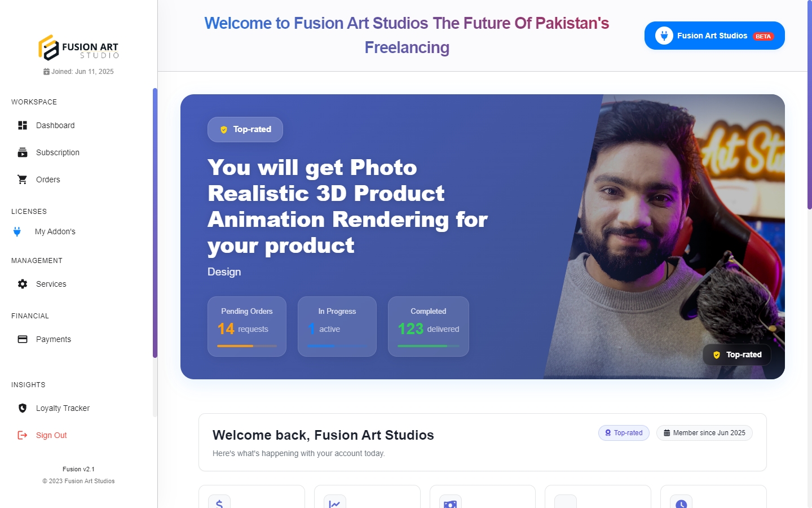Click the Fusion Art Studio sidebar logo

point(78,48)
